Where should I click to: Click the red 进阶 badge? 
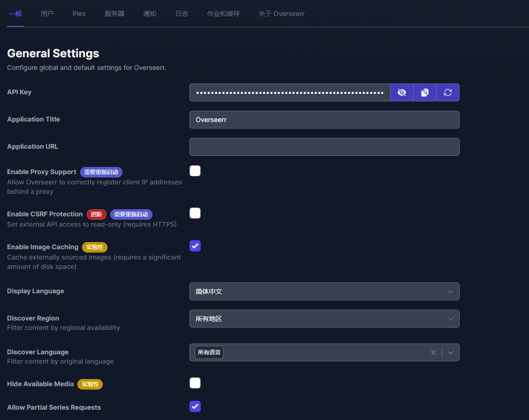click(x=97, y=214)
